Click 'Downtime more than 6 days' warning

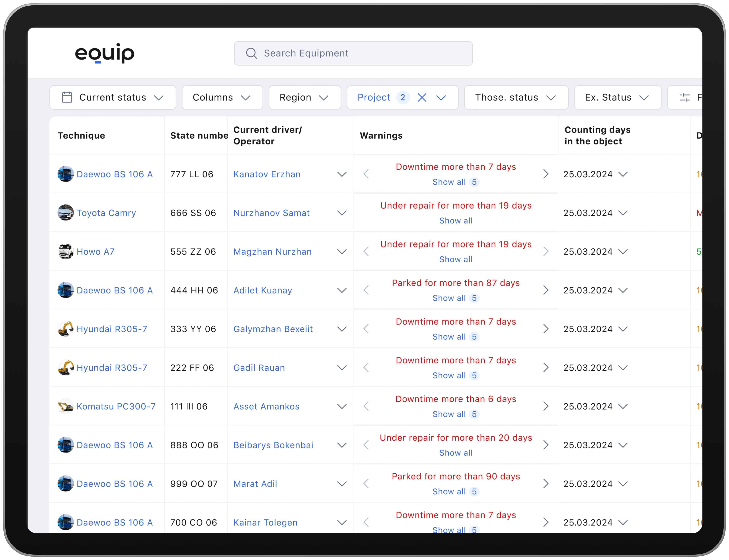[455, 399]
